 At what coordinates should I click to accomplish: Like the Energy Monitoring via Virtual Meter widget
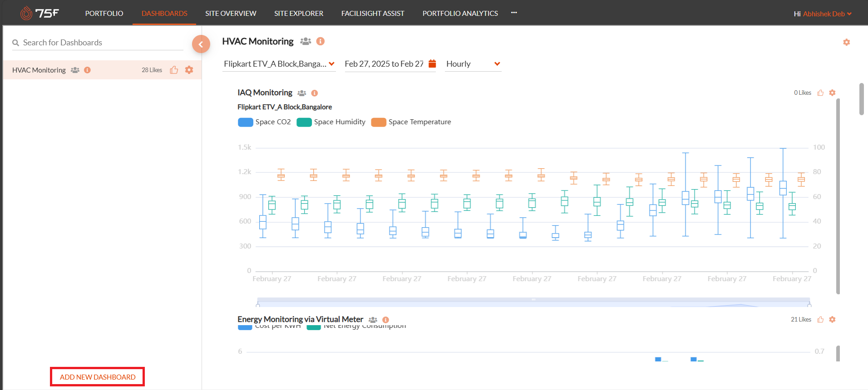tap(820, 319)
